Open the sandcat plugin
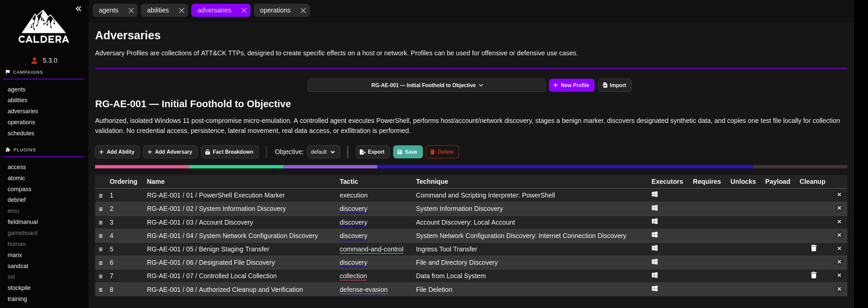 pos(18,266)
